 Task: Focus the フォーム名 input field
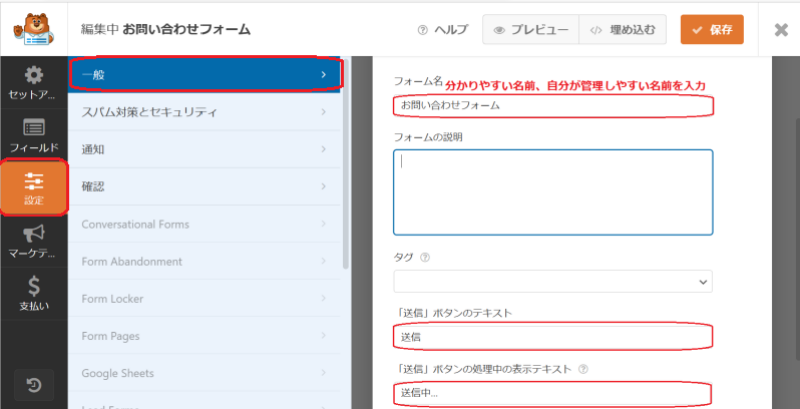[553, 106]
